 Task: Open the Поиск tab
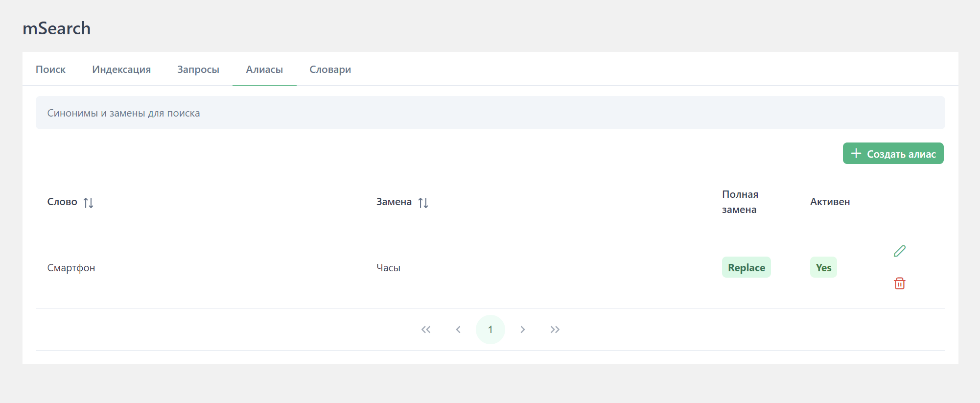click(x=50, y=70)
